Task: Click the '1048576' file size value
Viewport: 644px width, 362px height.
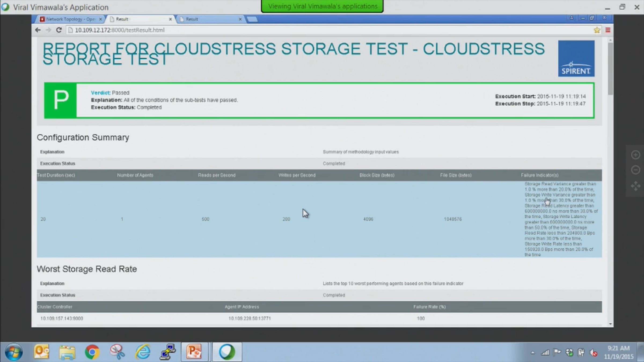Action: [x=453, y=219]
